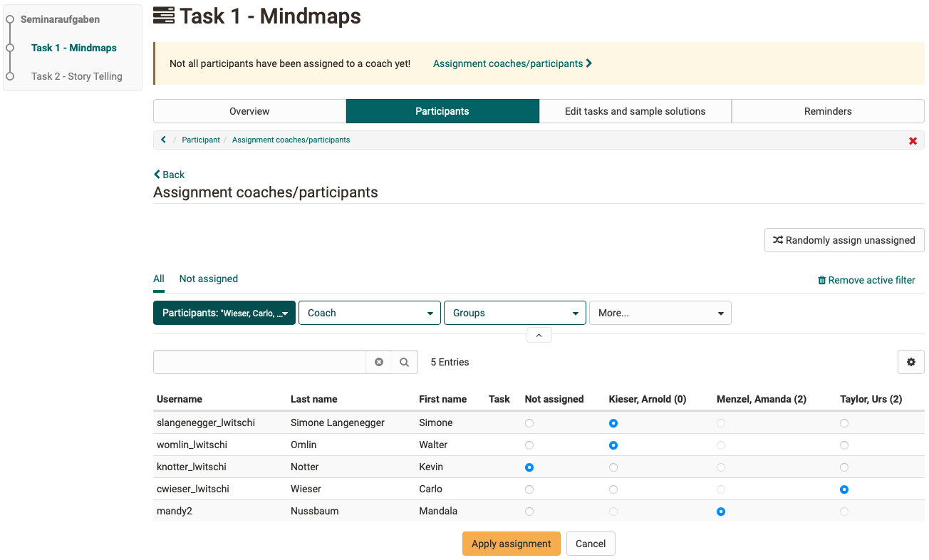
Task: Collapse the filter bar with the up chevron
Action: click(539, 335)
